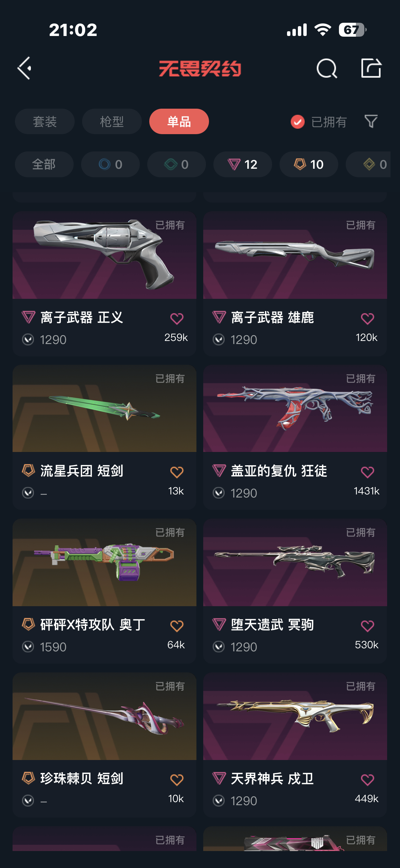Viewport: 400px width, 868px height.
Task: Select the green tier filter showing 0
Action: point(176,164)
